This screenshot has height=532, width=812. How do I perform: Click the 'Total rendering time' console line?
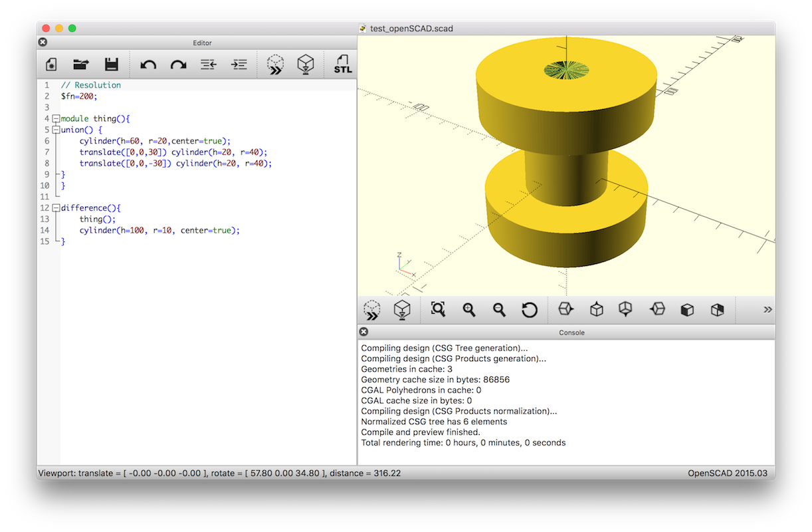pyautogui.click(x=463, y=443)
